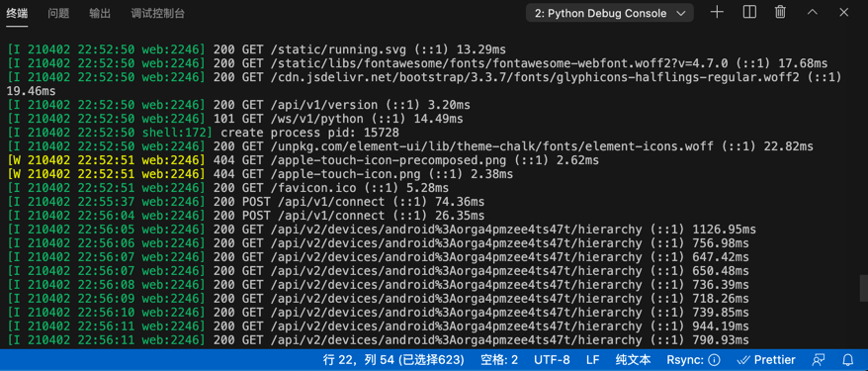
Task: Split the terminal panel
Action: 749,12
